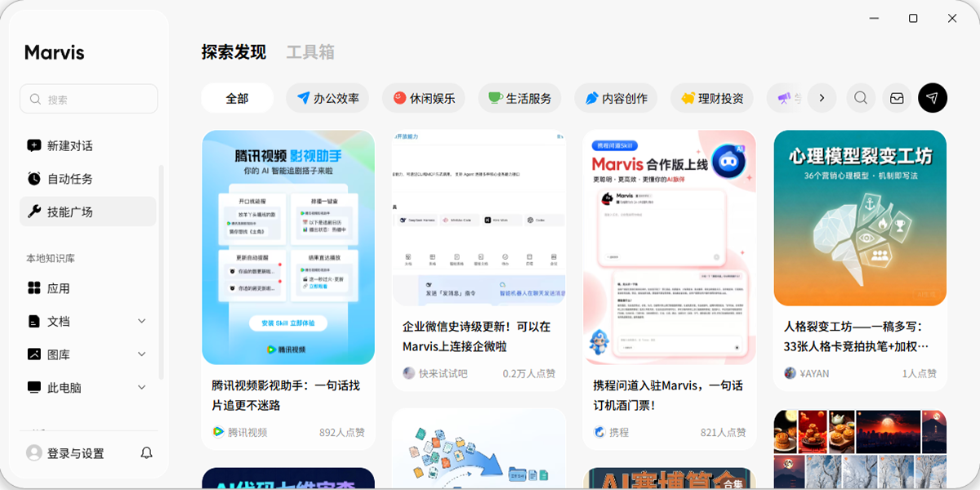Open the 心理模型裂变工坊 card image
Viewport: 980px width, 490px height.
860,218
